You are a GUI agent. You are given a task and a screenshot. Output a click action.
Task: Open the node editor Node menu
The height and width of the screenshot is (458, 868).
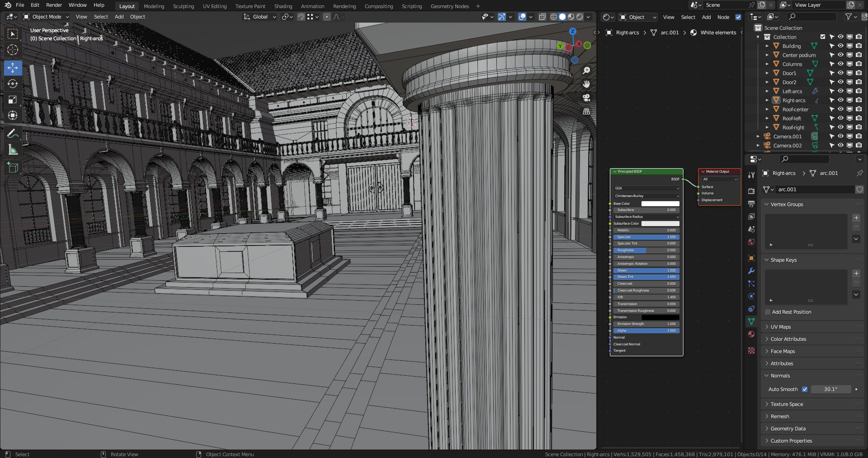tap(723, 17)
